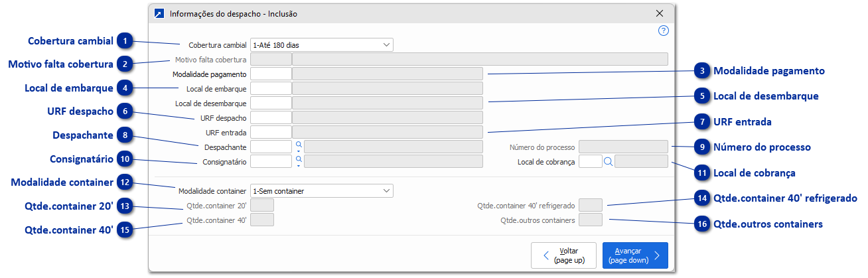Click into the Local de embarque field

point(271,88)
